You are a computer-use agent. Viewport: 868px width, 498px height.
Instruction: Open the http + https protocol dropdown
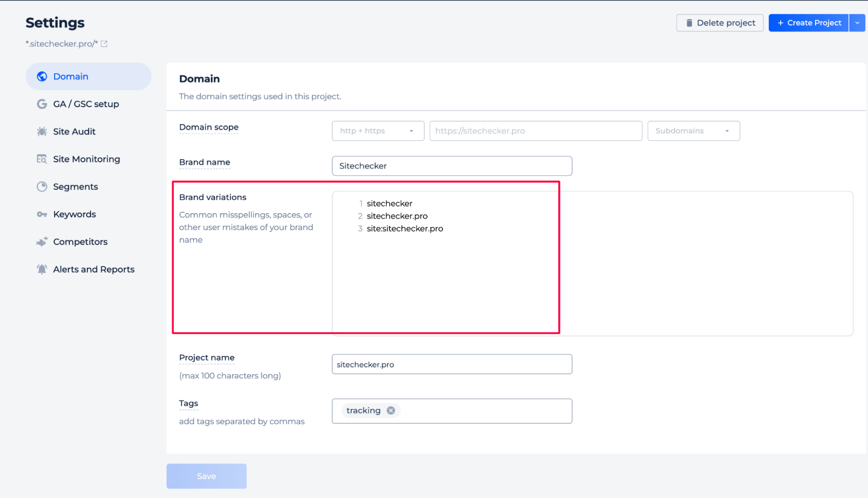tap(377, 131)
